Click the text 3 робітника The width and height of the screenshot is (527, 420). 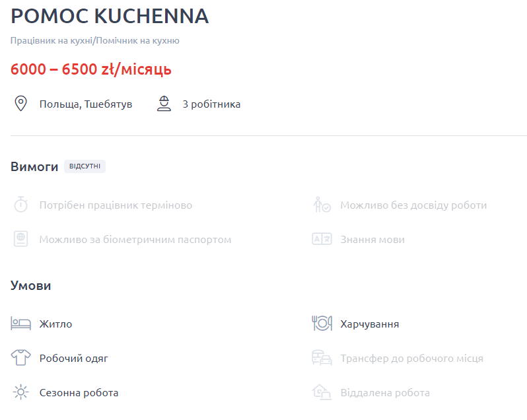[x=211, y=104]
